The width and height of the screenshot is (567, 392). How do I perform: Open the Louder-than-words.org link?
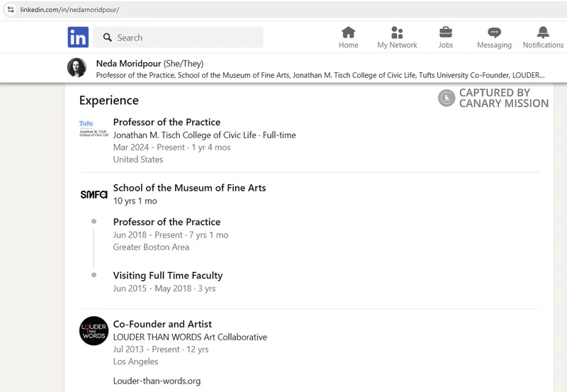pos(157,381)
